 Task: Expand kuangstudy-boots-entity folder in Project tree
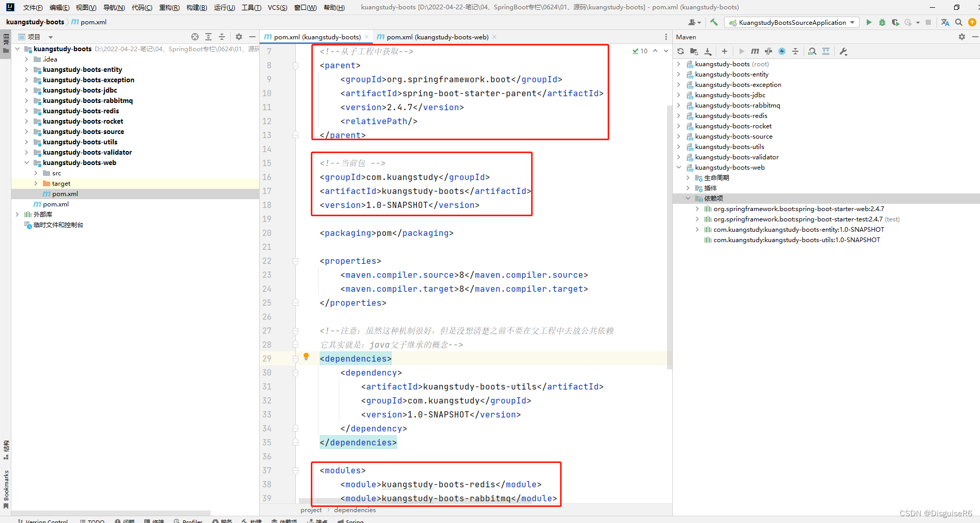26,69
